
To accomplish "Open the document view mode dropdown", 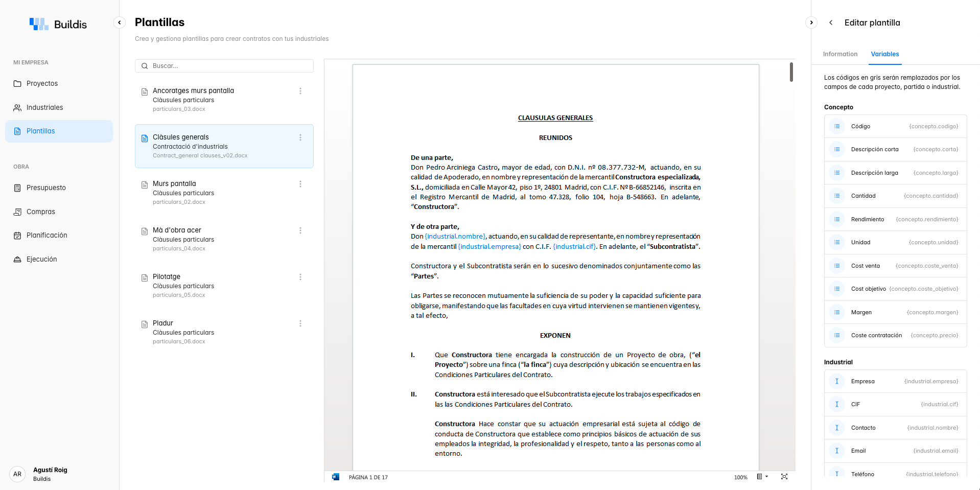I will pyautogui.click(x=762, y=477).
